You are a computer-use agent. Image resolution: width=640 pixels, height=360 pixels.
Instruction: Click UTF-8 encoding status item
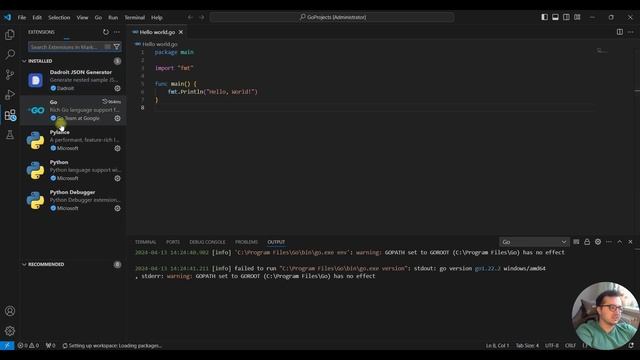(x=551, y=346)
